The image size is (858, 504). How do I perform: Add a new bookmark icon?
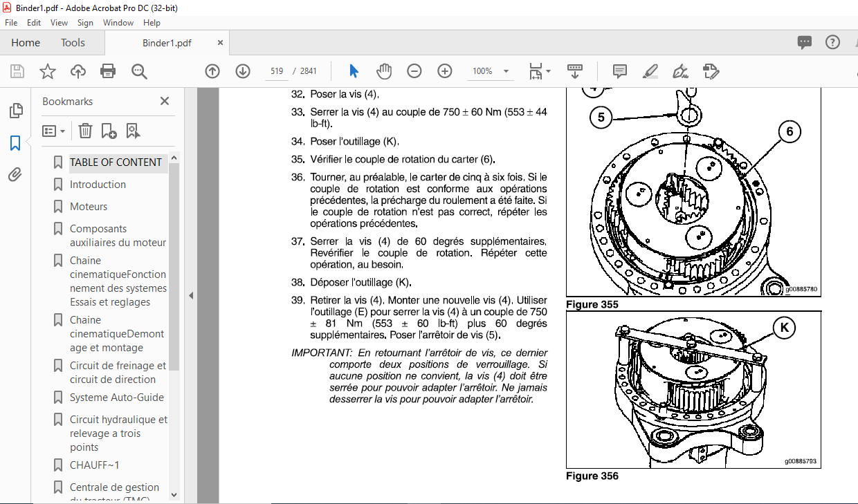pyautogui.click(x=109, y=131)
